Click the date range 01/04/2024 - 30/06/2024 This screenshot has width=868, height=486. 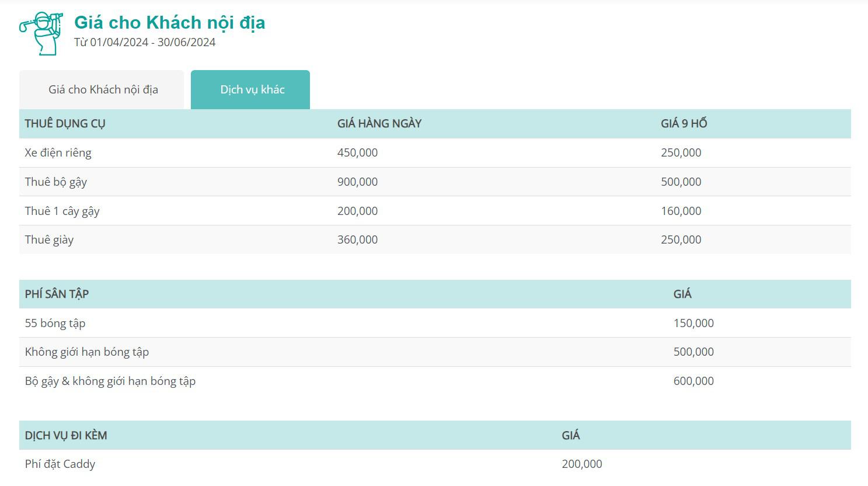click(145, 42)
